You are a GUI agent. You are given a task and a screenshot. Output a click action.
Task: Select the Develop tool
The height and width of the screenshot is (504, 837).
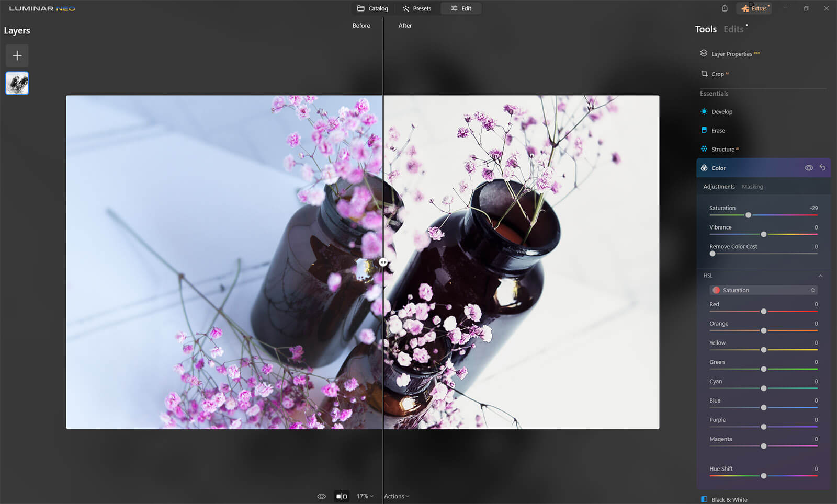pos(721,112)
